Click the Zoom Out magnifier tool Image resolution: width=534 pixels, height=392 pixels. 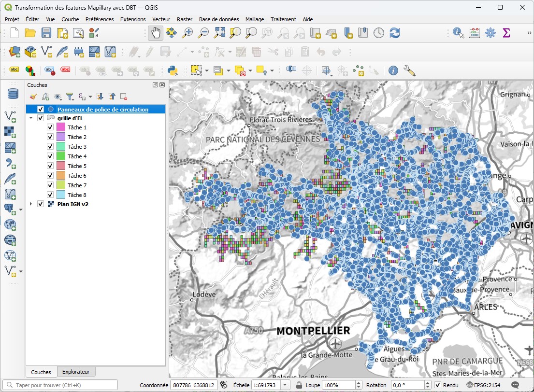(x=203, y=33)
